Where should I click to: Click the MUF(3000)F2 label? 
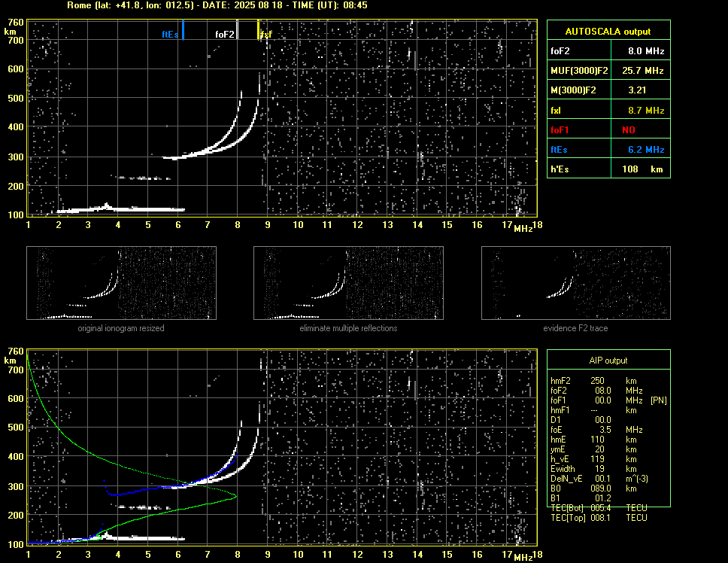click(x=579, y=71)
